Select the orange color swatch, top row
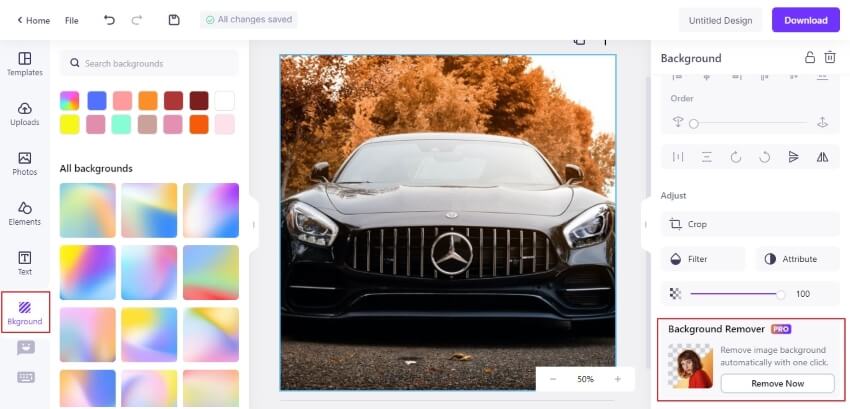The width and height of the screenshot is (850, 409). pyautogui.click(x=148, y=101)
